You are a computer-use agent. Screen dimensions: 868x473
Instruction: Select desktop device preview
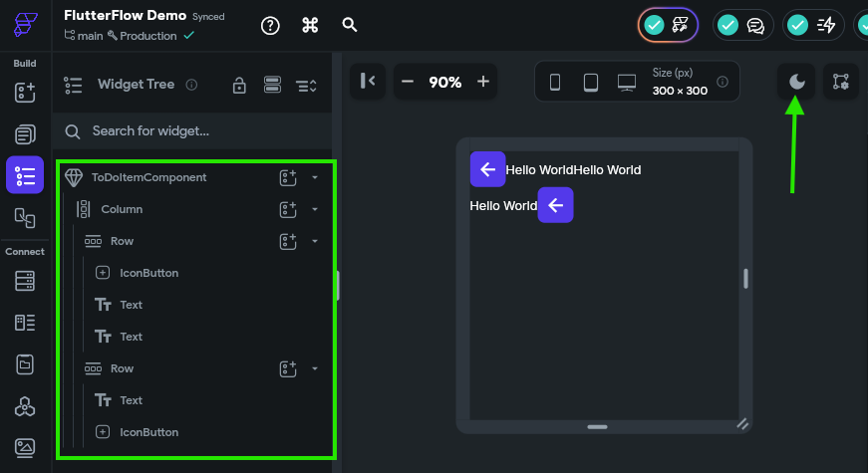pos(627,83)
